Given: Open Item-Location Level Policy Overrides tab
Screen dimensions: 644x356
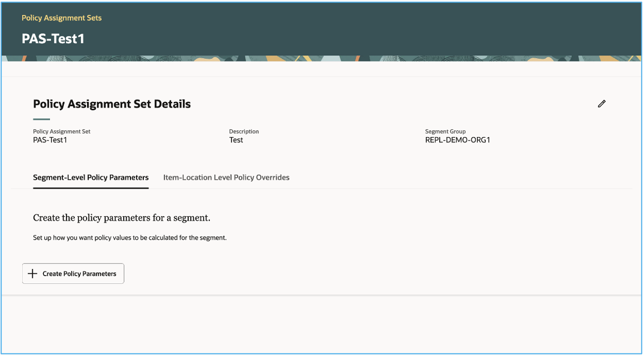Looking at the screenshot, I should (x=227, y=177).
